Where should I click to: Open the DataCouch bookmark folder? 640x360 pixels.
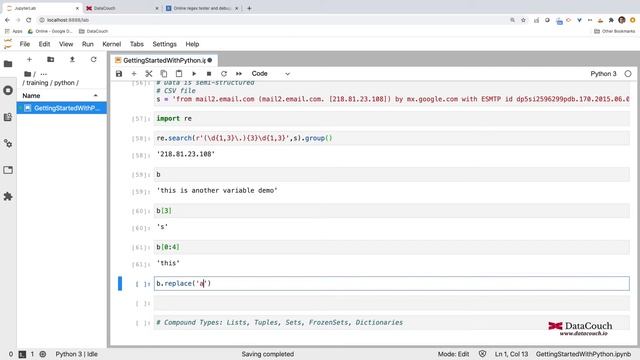pos(93,31)
